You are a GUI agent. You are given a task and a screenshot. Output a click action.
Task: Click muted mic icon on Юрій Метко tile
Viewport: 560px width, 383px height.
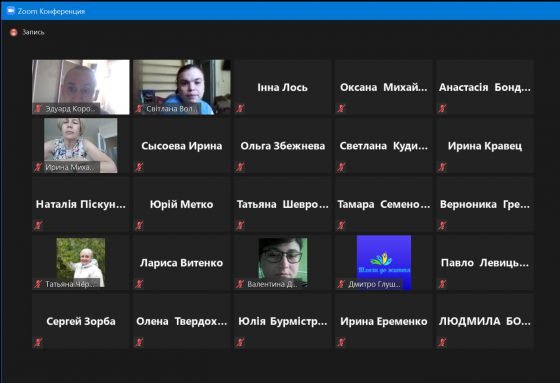[x=139, y=225]
